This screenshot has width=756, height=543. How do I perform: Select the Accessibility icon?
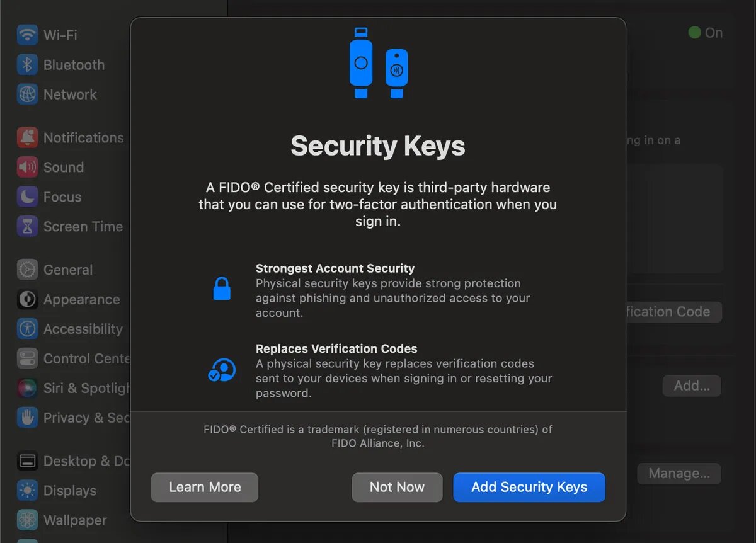pyautogui.click(x=27, y=329)
